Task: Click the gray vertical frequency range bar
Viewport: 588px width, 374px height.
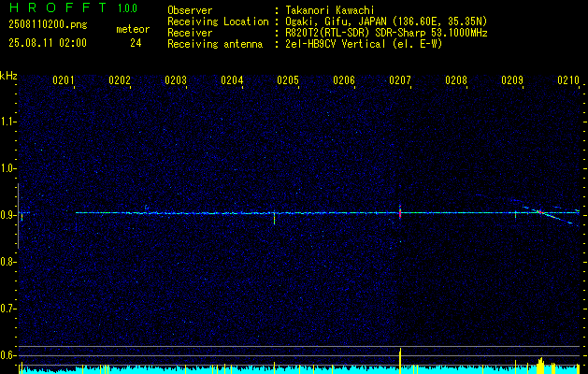Action: tap(19, 216)
